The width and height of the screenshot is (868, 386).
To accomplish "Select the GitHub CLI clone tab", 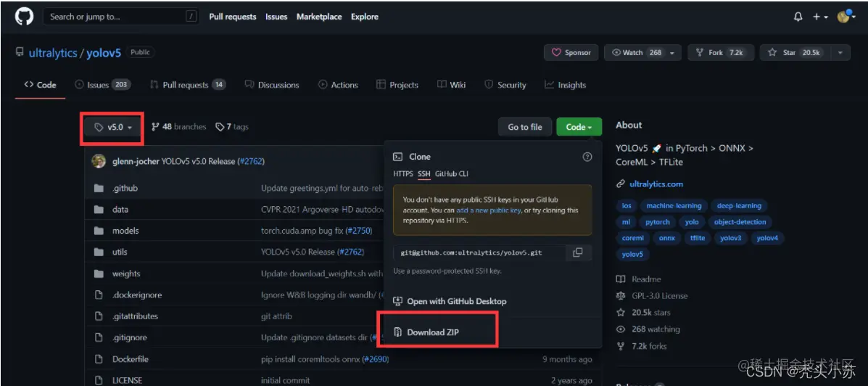I will pos(451,174).
